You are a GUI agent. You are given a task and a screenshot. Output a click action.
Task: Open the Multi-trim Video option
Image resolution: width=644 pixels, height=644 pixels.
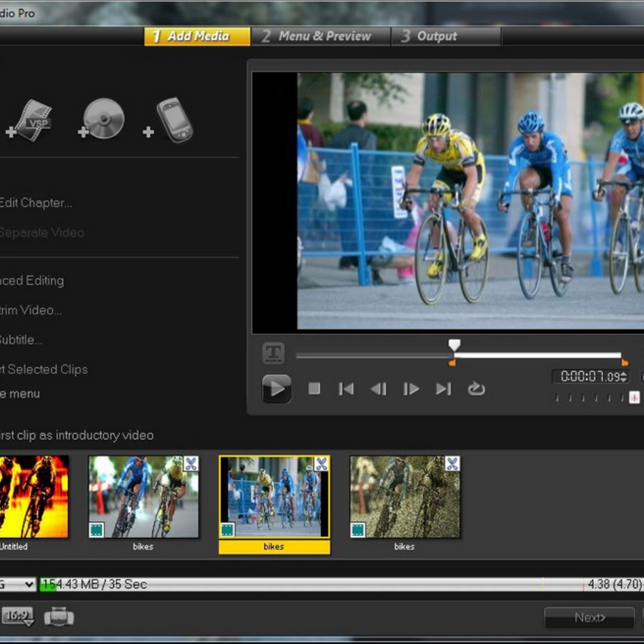[30, 310]
